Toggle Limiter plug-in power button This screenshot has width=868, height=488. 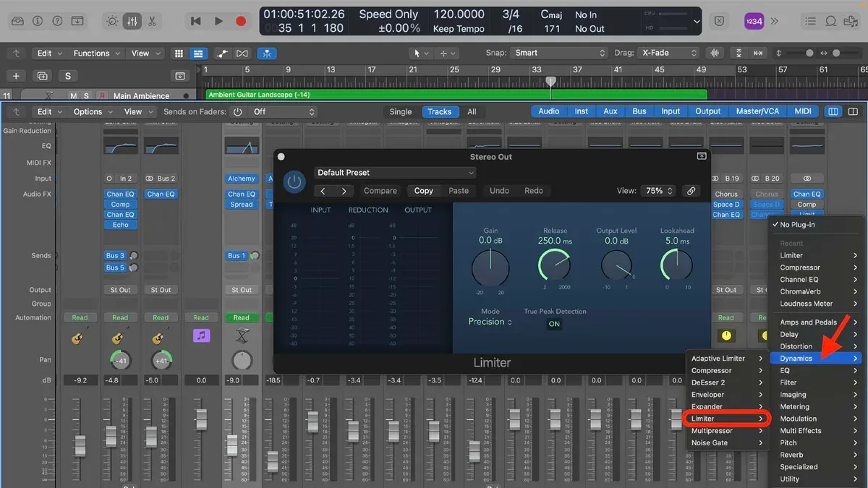point(294,181)
